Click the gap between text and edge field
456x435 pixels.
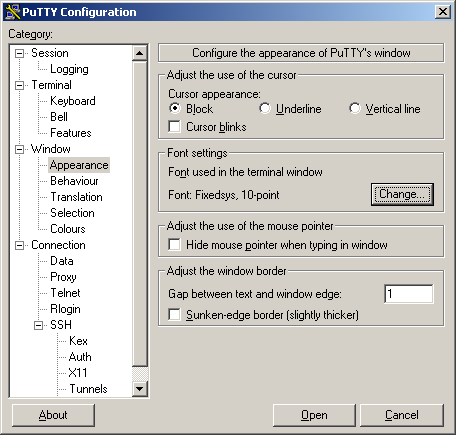click(x=409, y=294)
